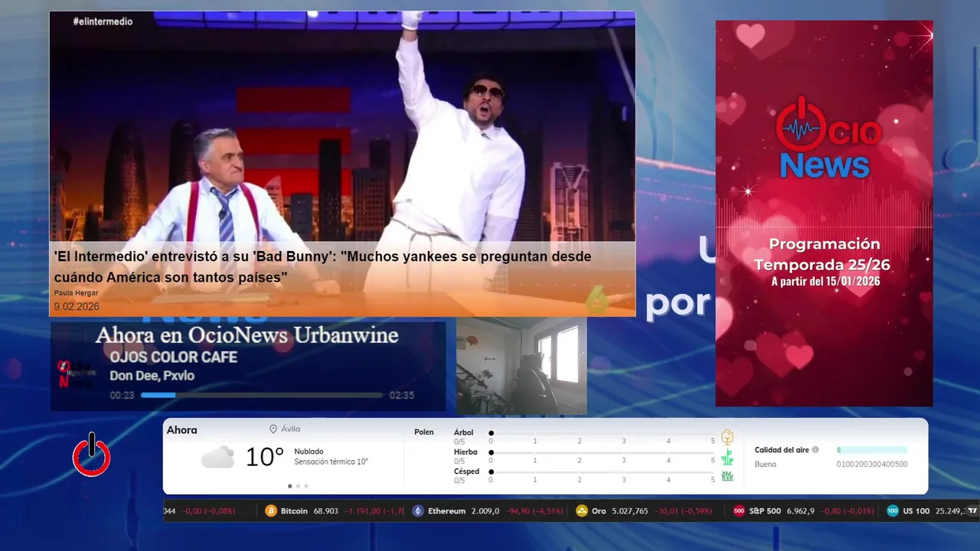Click the Programación Temporada 25/26 banner text
The width and height of the screenshot is (980, 551).
824,254
